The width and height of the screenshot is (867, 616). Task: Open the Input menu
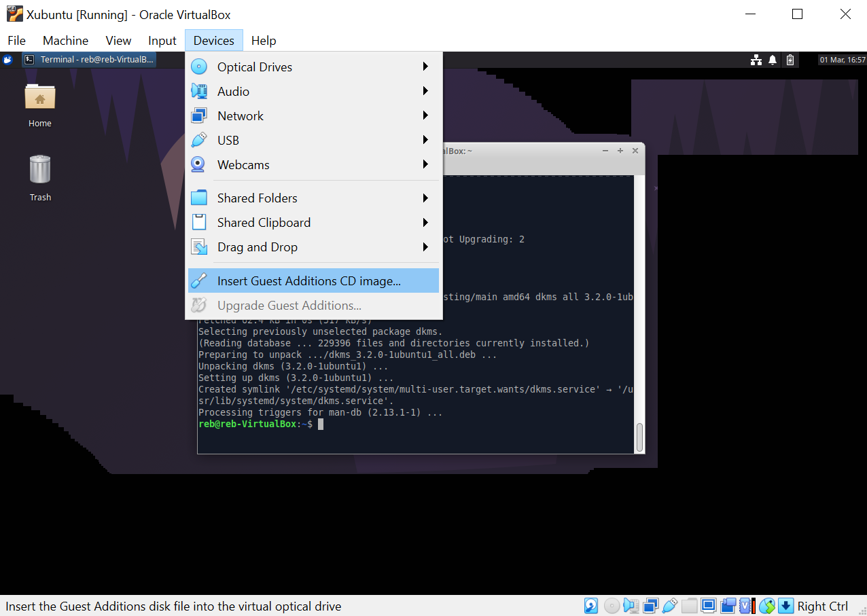click(162, 41)
